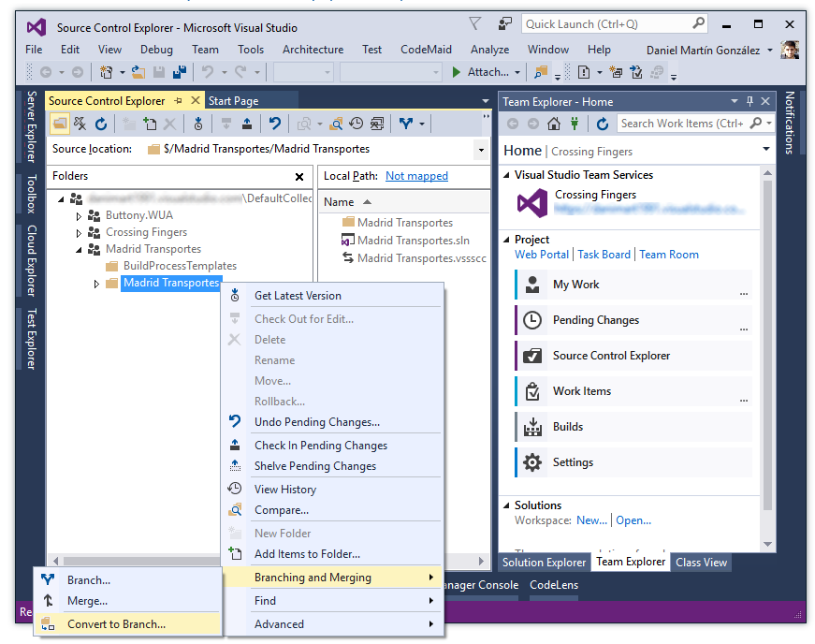The width and height of the screenshot is (815, 644).
Task: Select Get Latest Version context item
Action: click(x=333, y=296)
